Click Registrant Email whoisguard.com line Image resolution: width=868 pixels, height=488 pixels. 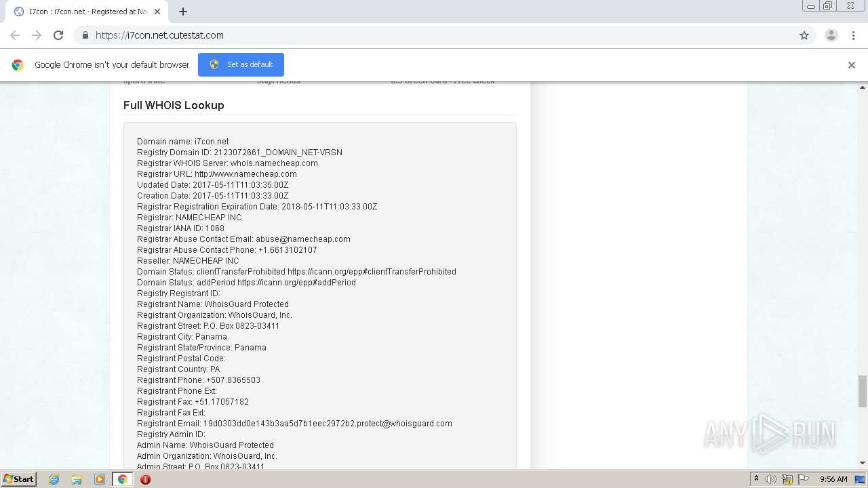tap(294, 424)
